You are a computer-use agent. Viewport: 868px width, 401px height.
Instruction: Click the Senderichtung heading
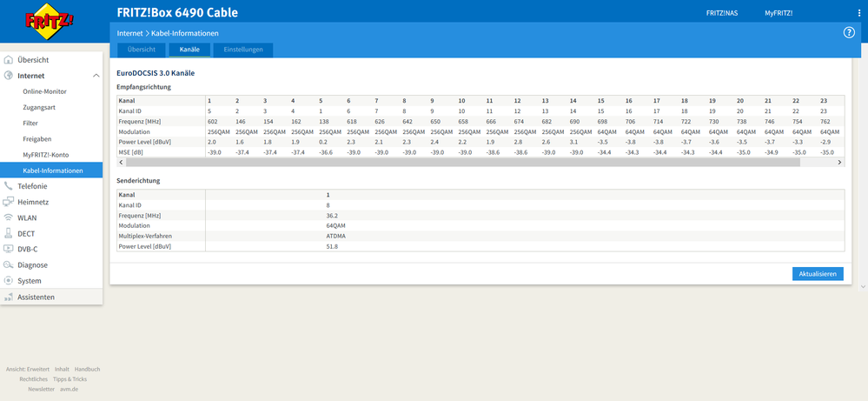click(x=138, y=181)
